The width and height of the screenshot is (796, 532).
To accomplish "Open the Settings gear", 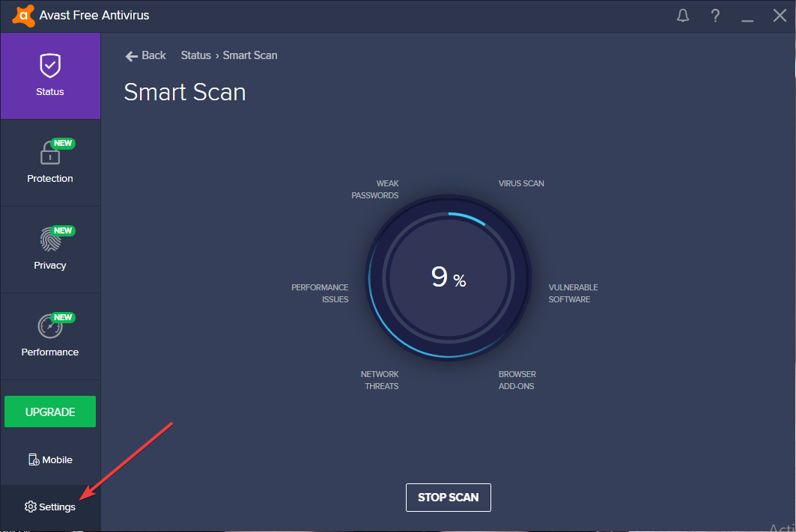I will coord(49,507).
